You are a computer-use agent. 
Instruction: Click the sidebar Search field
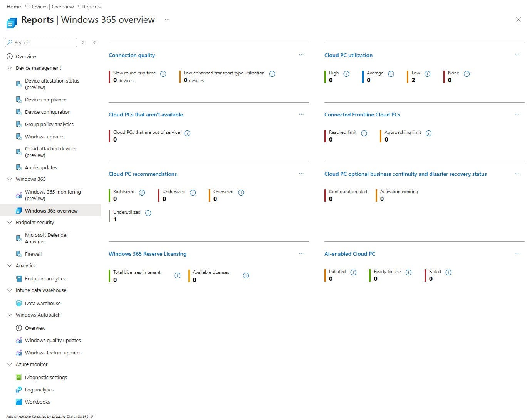click(x=41, y=42)
